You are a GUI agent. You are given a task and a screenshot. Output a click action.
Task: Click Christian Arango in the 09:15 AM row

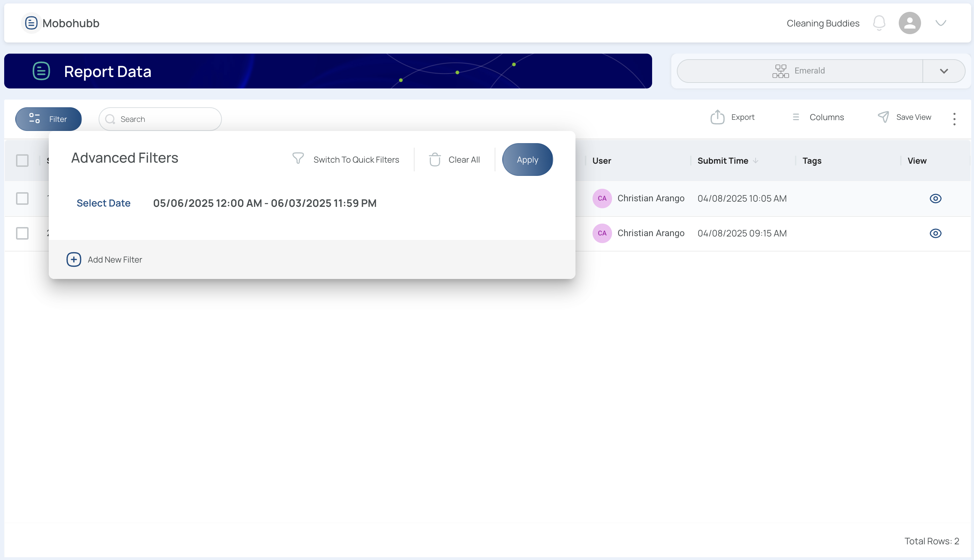pyautogui.click(x=651, y=233)
